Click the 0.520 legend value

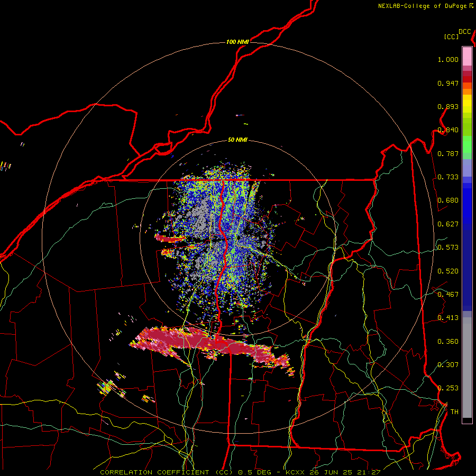[x=448, y=271]
